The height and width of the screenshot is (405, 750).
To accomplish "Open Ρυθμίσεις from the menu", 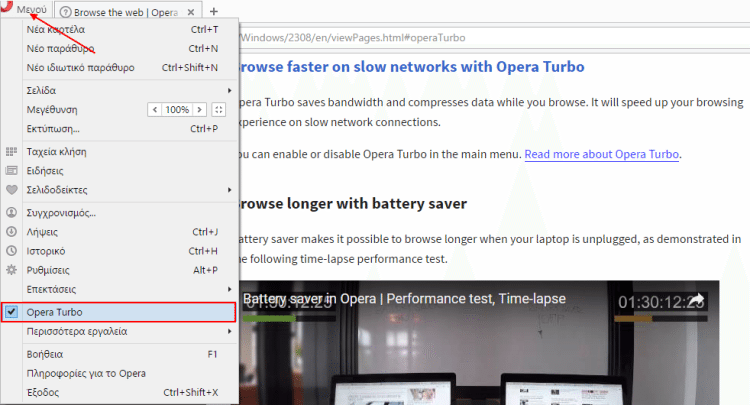I will pos(120,270).
